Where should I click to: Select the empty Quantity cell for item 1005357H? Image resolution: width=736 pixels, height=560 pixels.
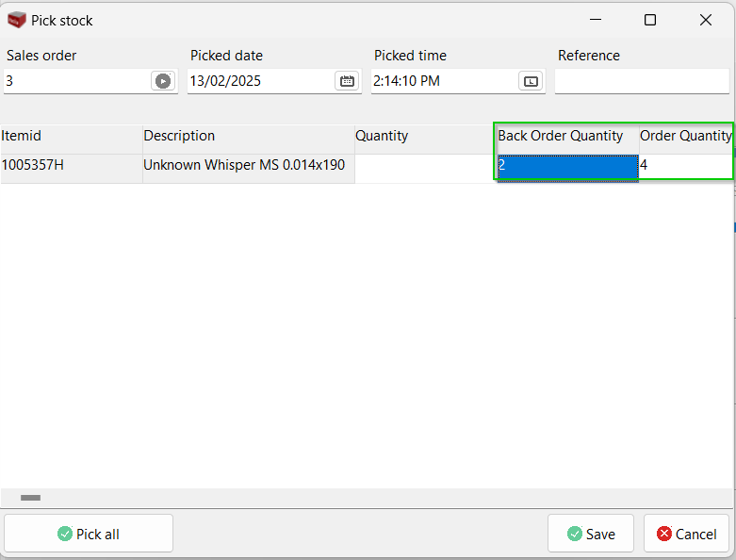point(424,166)
